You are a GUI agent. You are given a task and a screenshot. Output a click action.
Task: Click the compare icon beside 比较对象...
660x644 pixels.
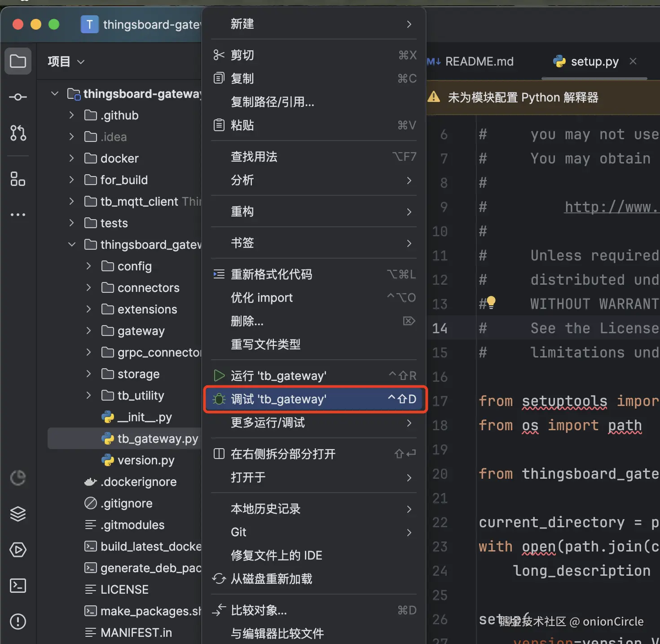tap(219, 610)
